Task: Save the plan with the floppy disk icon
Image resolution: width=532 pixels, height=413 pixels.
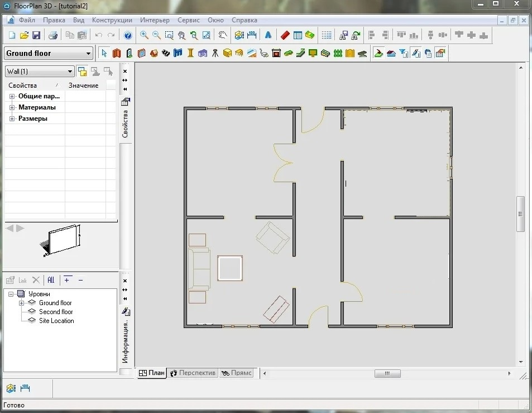Action: click(x=36, y=35)
